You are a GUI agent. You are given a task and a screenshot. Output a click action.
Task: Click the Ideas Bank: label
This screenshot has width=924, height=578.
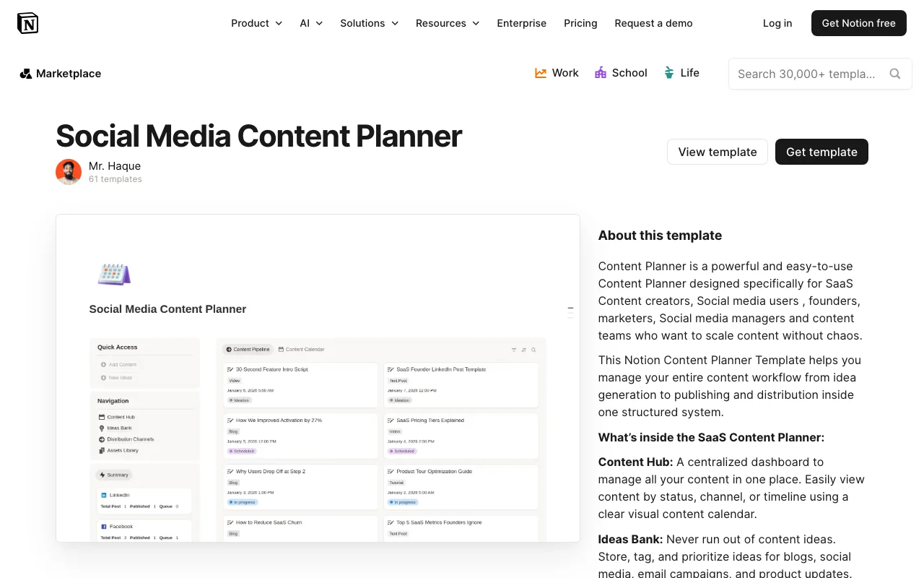[x=631, y=539]
